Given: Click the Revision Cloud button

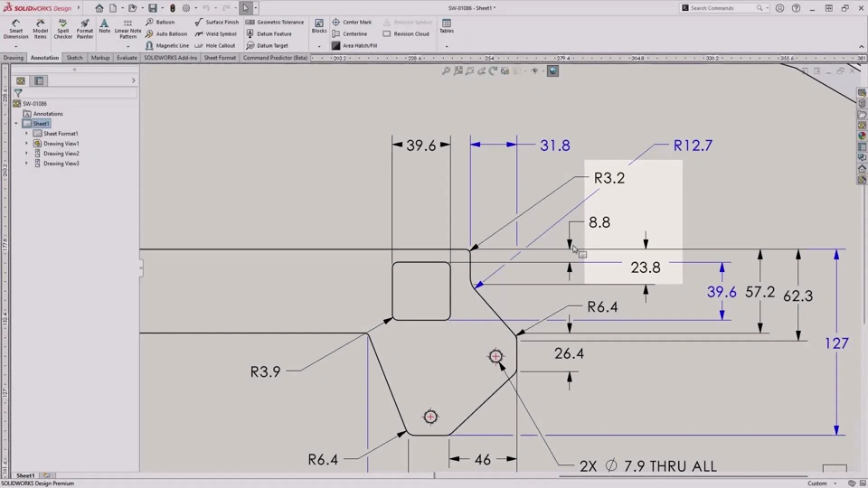Looking at the screenshot, I should click(x=406, y=33).
